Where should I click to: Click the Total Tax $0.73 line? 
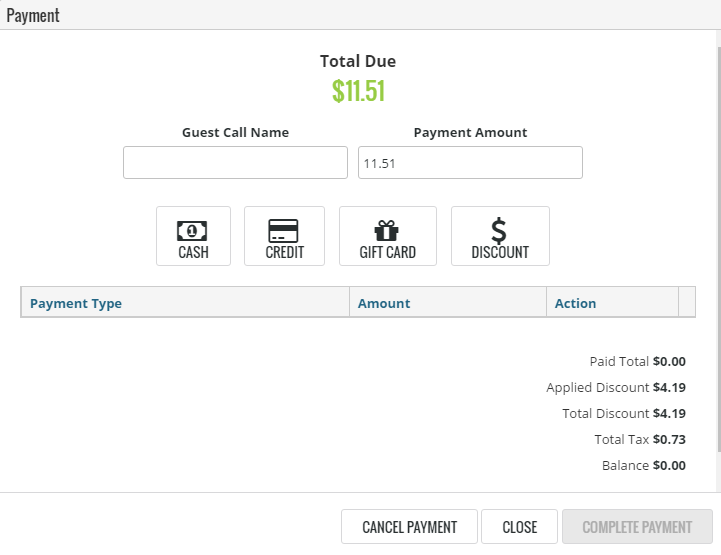pyautogui.click(x=639, y=440)
